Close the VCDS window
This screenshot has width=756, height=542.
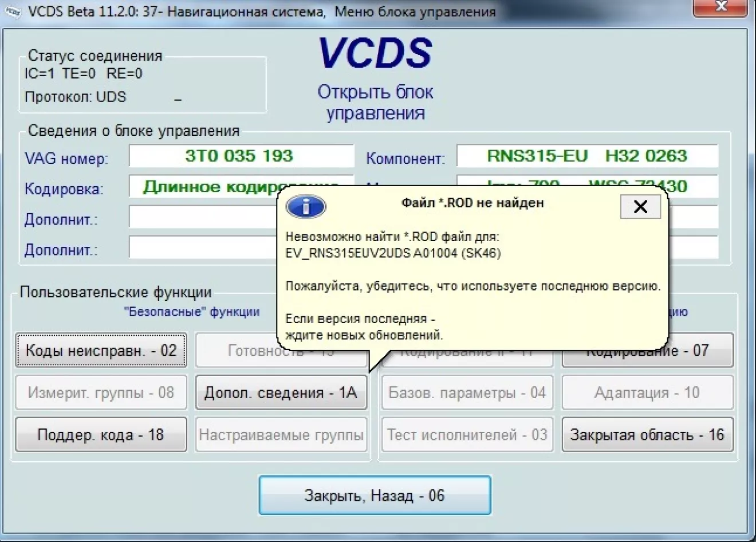[721, 7]
